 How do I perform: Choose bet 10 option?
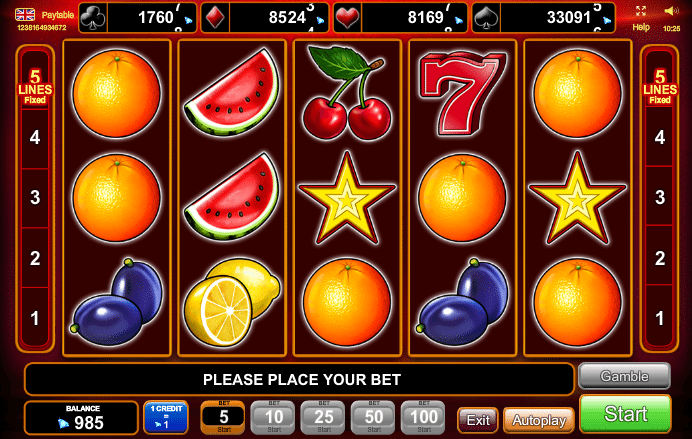274,417
